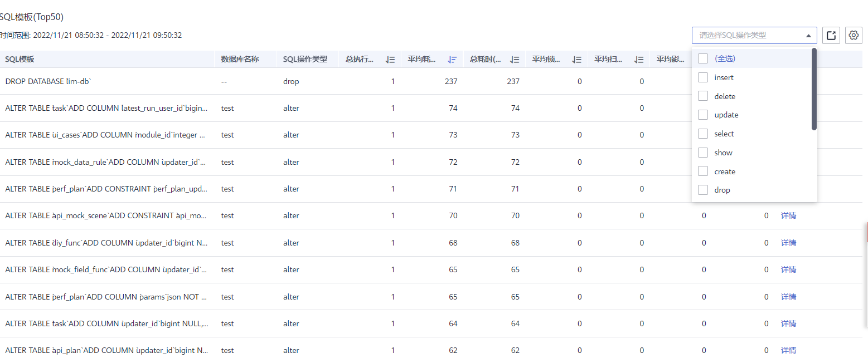The height and width of the screenshot is (358, 868).
Task: Toggle the update checkbox
Action: coord(703,115)
